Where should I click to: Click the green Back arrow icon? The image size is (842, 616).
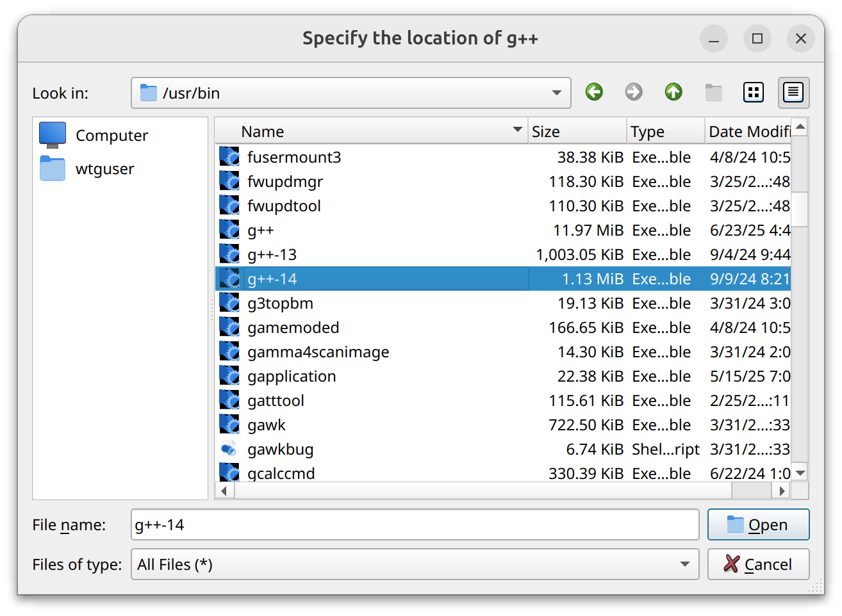click(594, 92)
